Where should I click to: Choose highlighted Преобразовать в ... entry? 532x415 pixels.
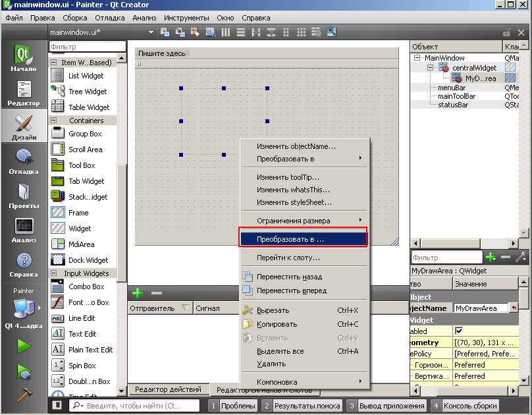[304, 239]
